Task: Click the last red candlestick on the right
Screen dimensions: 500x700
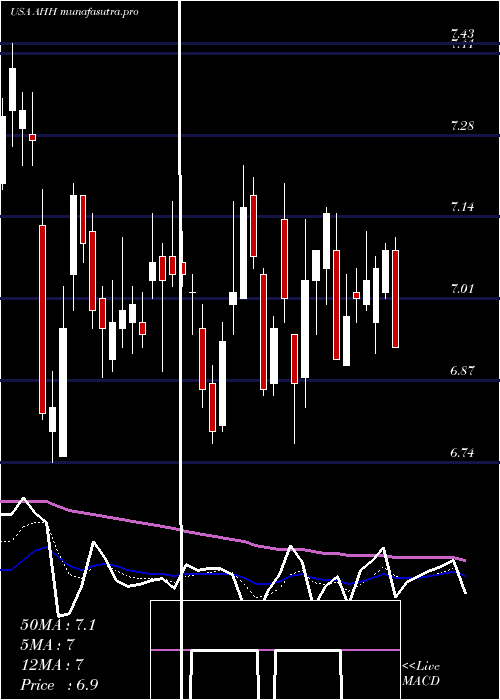Action: pyautogui.click(x=396, y=299)
